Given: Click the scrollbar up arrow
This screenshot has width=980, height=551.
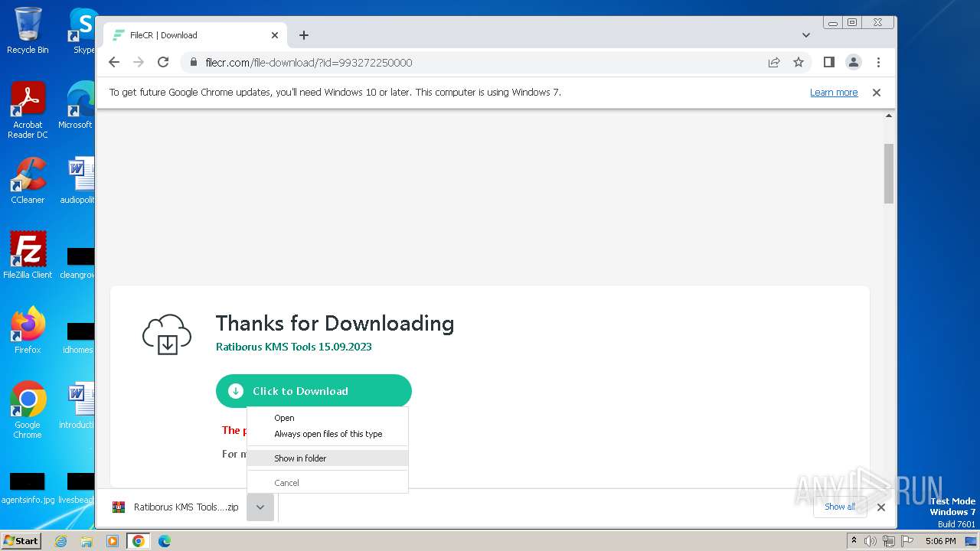Looking at the screenshot, I should pos(889,116).
